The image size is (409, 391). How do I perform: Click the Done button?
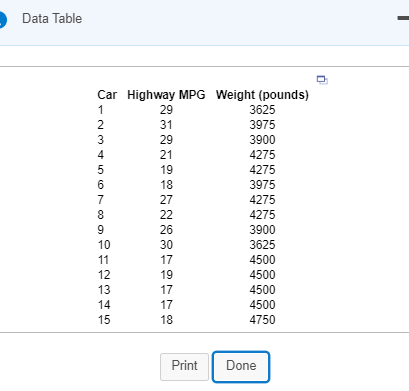tap(241, 366)
